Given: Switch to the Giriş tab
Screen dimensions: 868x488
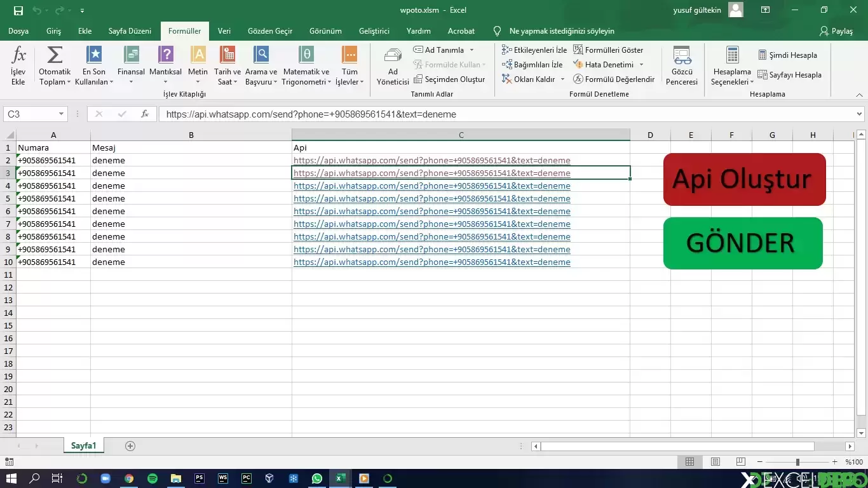Looking at the screenshot, I should (53, 31).
